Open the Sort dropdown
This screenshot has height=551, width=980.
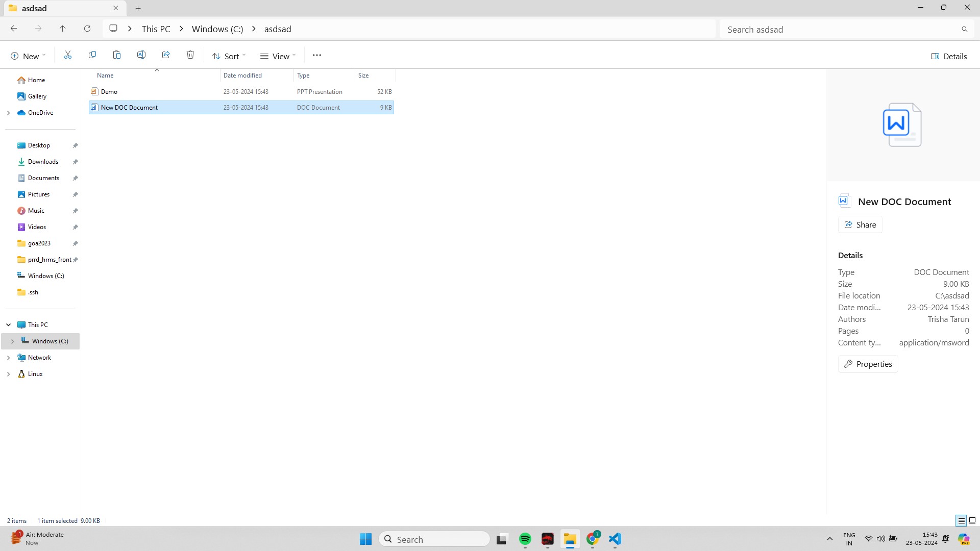(x=229, y=56)
